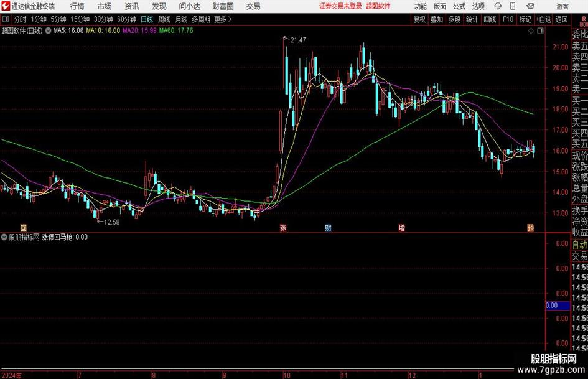
Task: Open the 行情 menu
Action: [77, 6]
